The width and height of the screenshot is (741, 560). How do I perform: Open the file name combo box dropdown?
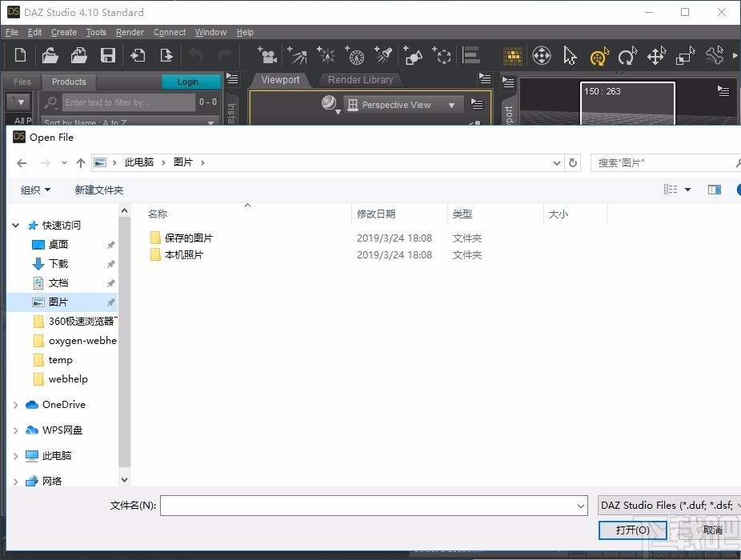(580, 506)
